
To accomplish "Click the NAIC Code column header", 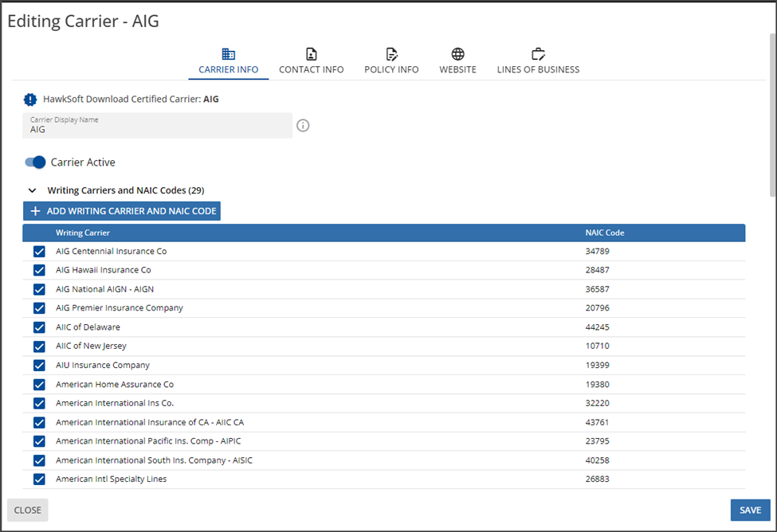I will 605,233.
